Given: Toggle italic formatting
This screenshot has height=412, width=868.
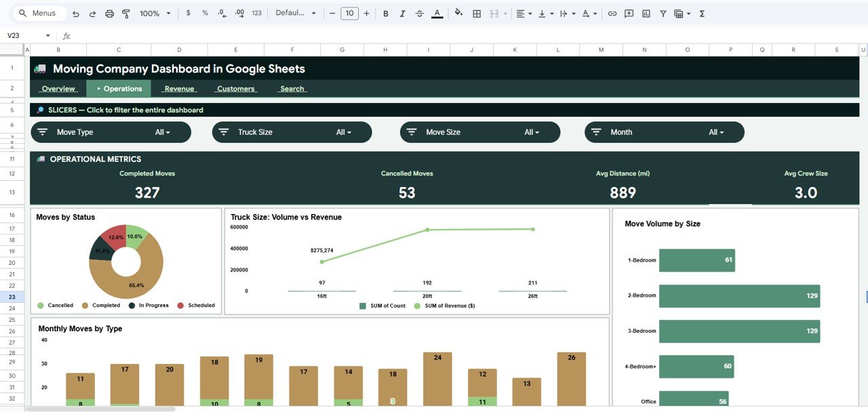Looking at the screenshot, I should coord(403,14).
